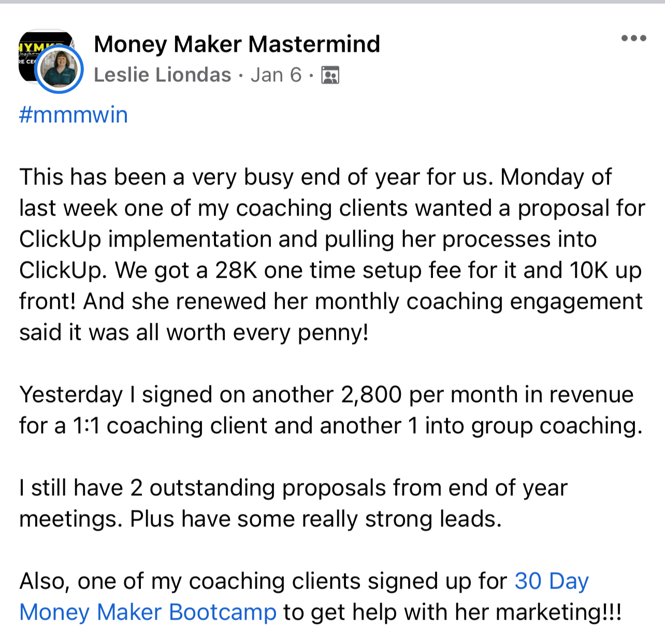Screen dimensions: 665x644
Task: Follow the #mmmwin hashtag
Action: click(x=74, y=115)
